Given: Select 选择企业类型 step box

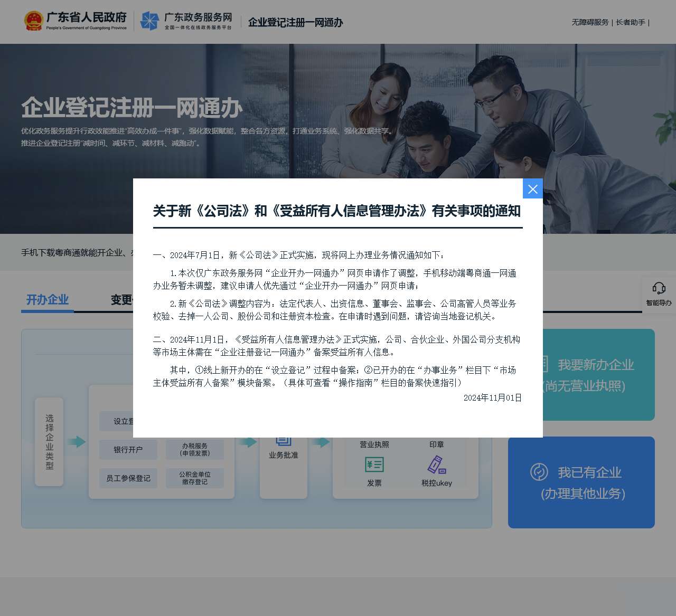Looking at the screenshot, I should [49, 442].
